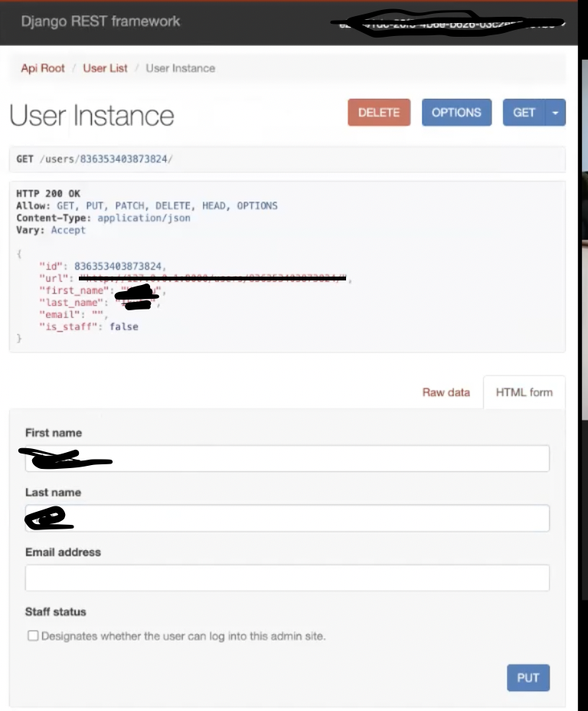
Task: Select the request URL /users/836353403873824/
Action: tap(106, 159)
